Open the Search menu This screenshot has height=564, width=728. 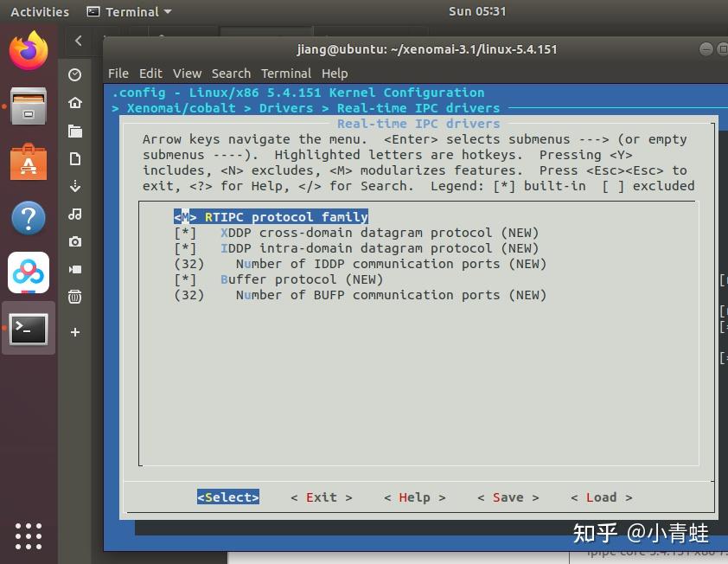coord(231,74)
